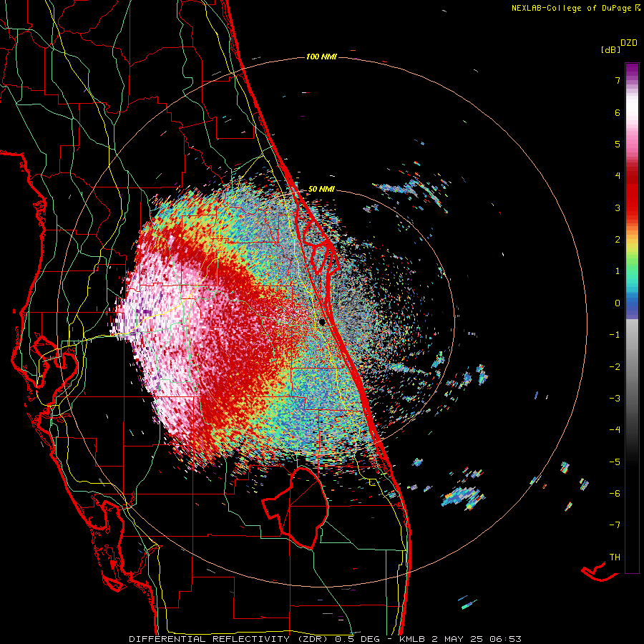
Task: Click the TH threshold label on color bar
Action: (615, 557)
